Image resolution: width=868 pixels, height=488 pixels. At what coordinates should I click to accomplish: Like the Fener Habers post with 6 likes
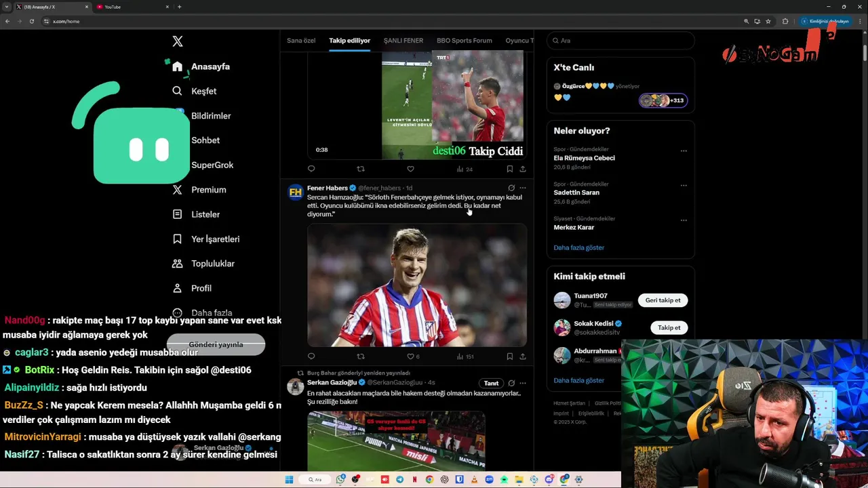413,357
